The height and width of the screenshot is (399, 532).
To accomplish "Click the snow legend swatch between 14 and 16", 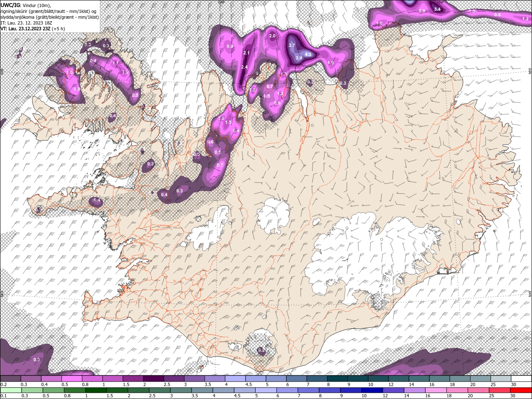I will coord(419,379).
